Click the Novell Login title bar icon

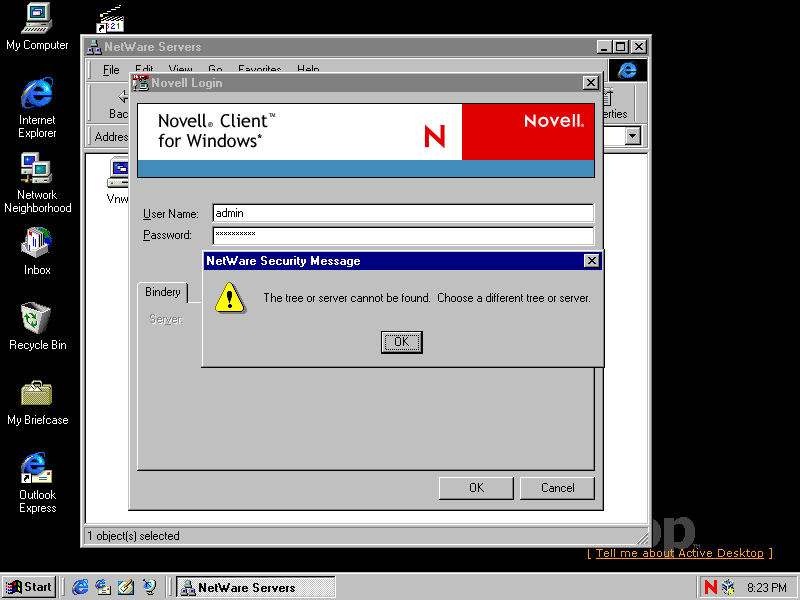(140, 83)
